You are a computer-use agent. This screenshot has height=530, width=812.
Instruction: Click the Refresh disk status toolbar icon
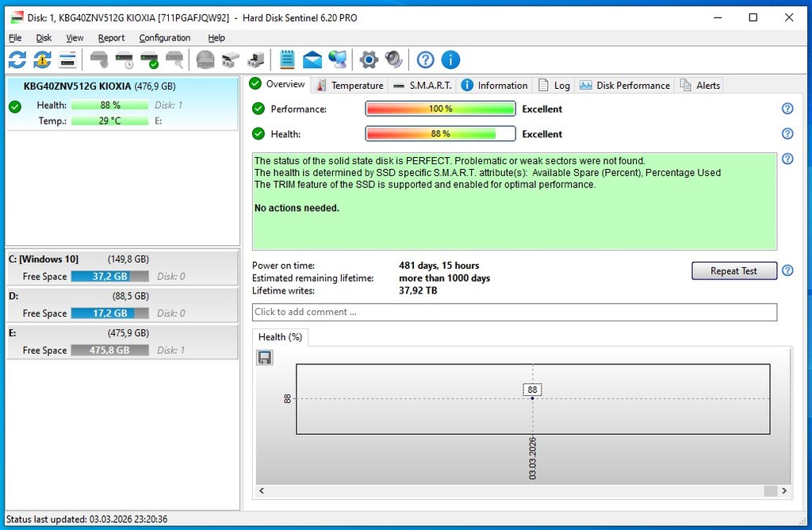tap(17, 60)
